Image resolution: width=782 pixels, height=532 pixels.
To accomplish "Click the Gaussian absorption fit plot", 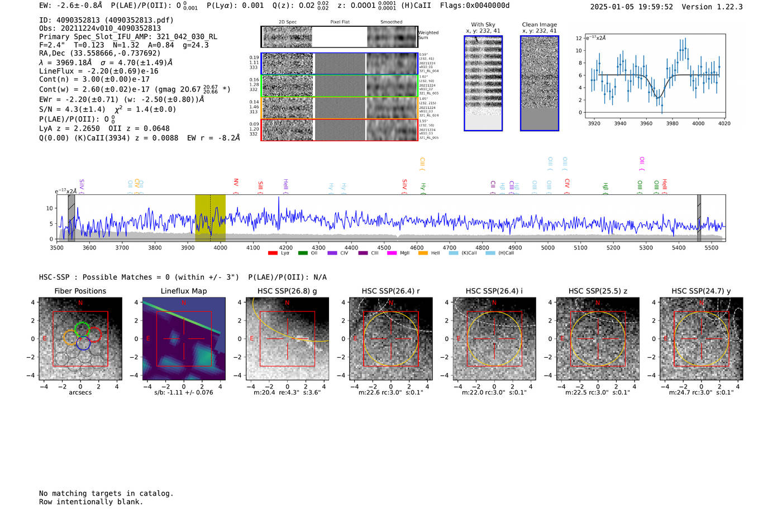I will [x=655, y=76].
